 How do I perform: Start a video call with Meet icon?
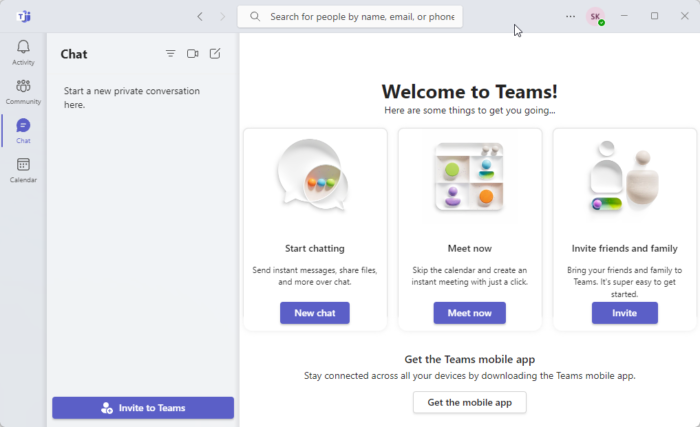click(193, 54)
